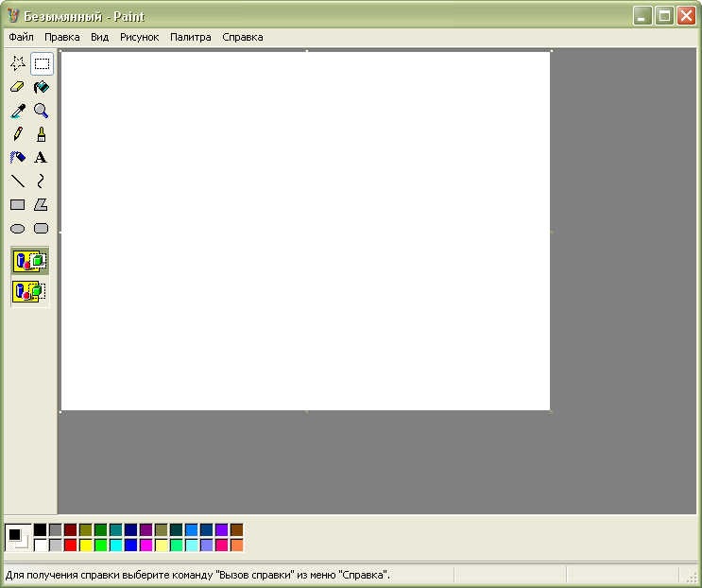Select the navy blue swatch
This screenshot has height=588, width=702.
130,529
